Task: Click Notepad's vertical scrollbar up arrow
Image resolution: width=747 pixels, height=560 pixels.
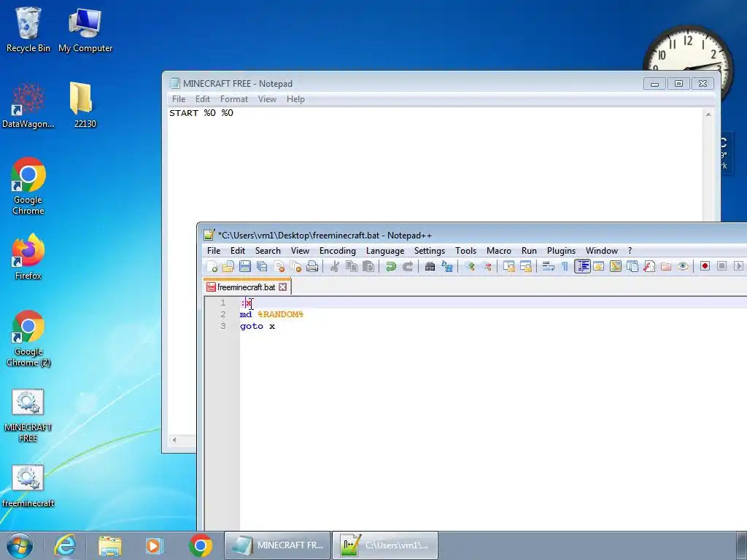Action: point(708,114)
